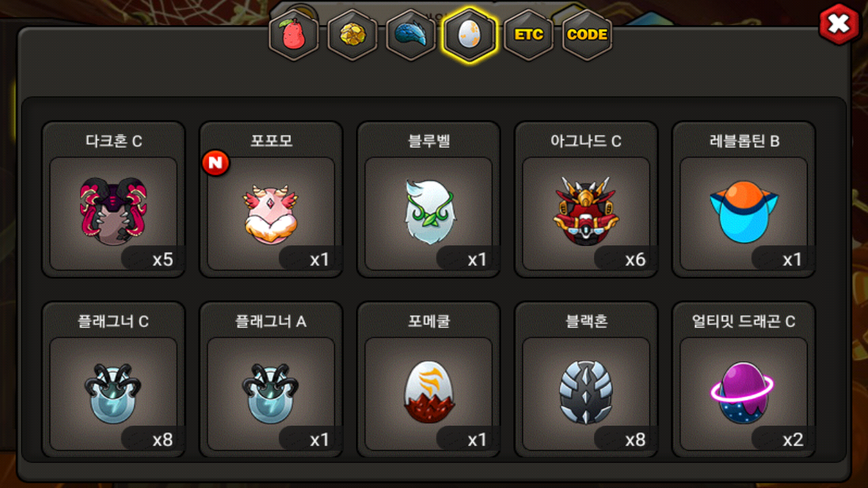
Task: Select the 플래그너 A egg
Action: [271, 380]
